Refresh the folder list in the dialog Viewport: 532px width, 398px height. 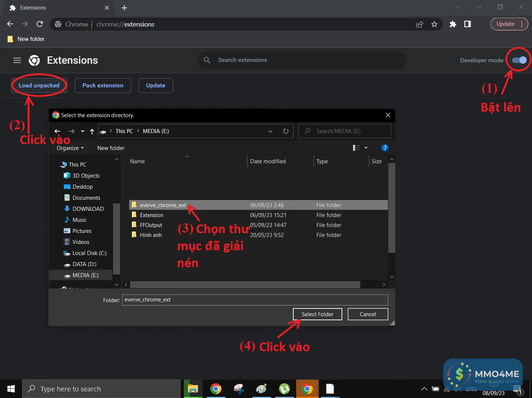coord(286,131)
